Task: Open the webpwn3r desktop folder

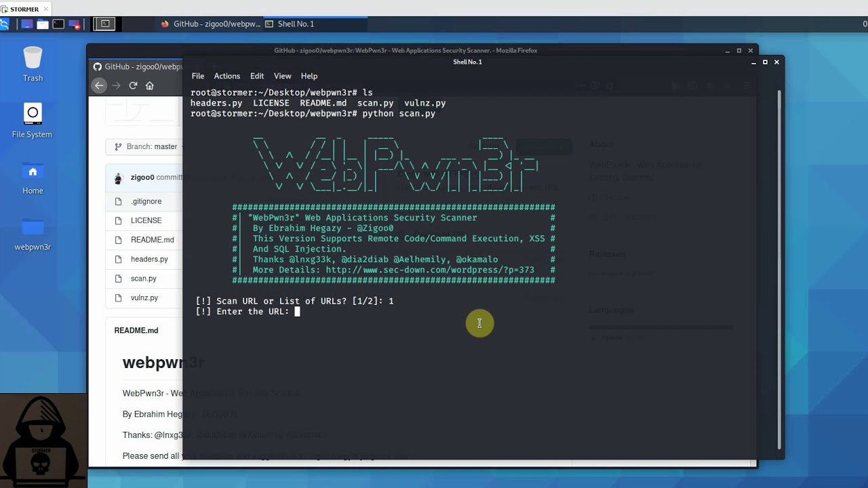Action: (x=33, y=235)
